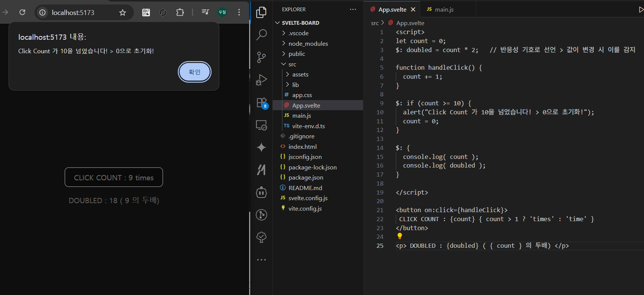The image size is (644, 295).
Task: Open browser extensions puzzle icon
Action: 180,12
